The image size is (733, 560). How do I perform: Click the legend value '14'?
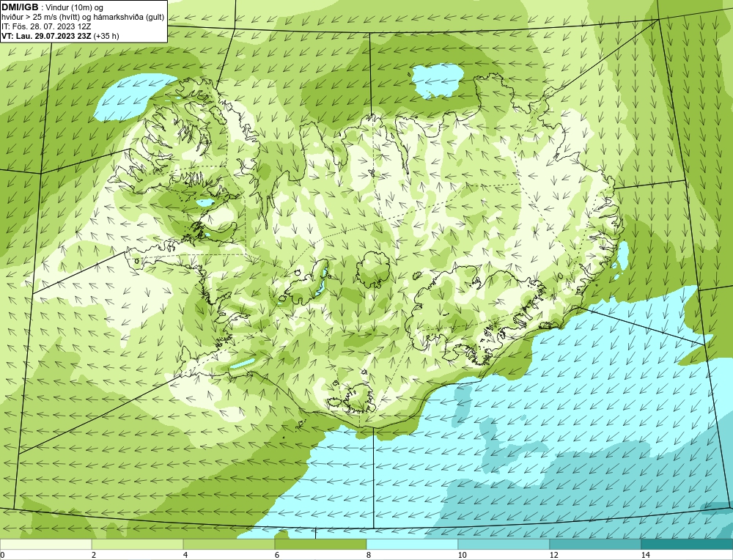(x=646, y=555)
